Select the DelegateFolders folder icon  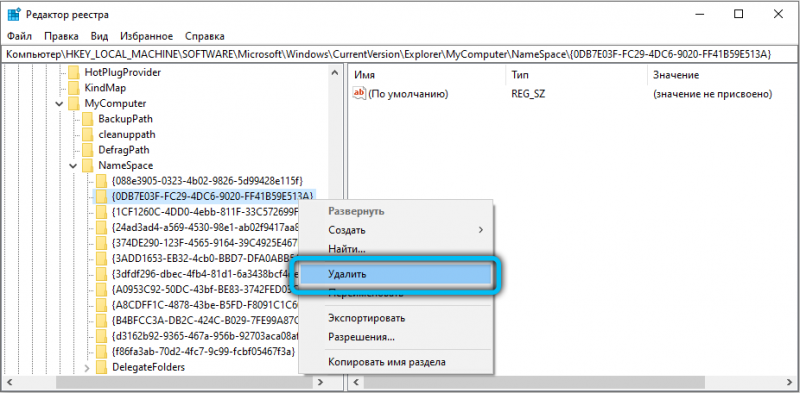pos(102,367)
